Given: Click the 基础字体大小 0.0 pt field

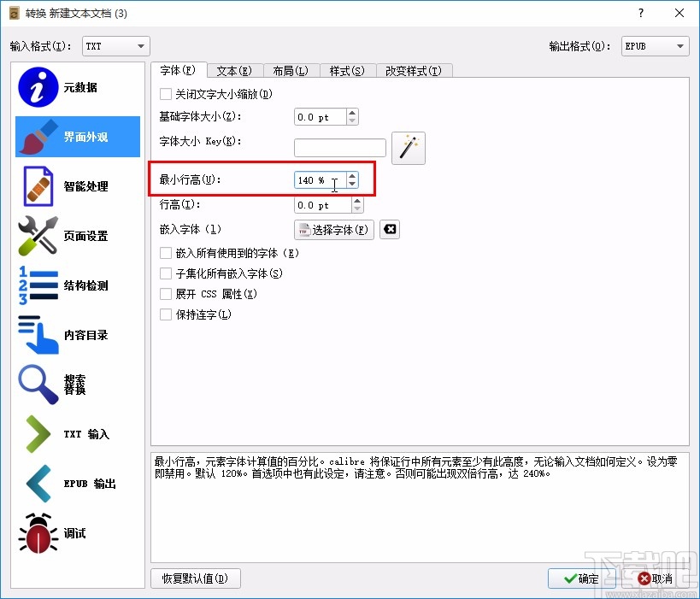Looking at the screenshot, I should 321,117.
